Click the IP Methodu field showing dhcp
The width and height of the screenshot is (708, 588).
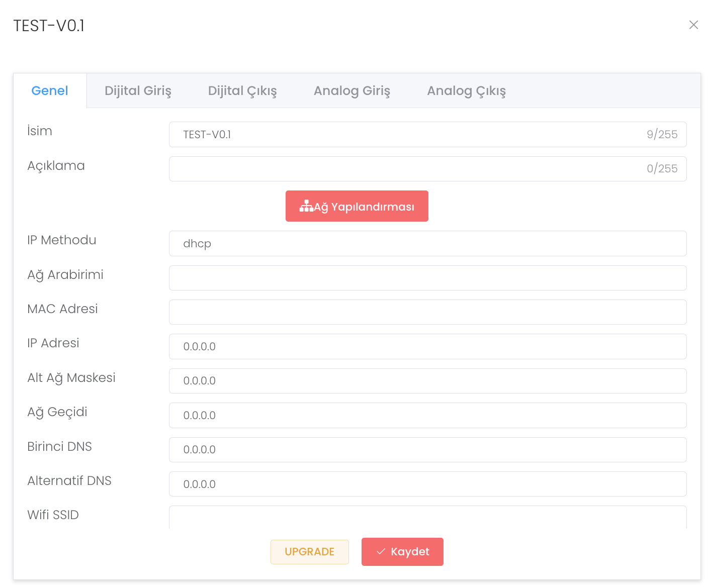pos(427,244)
